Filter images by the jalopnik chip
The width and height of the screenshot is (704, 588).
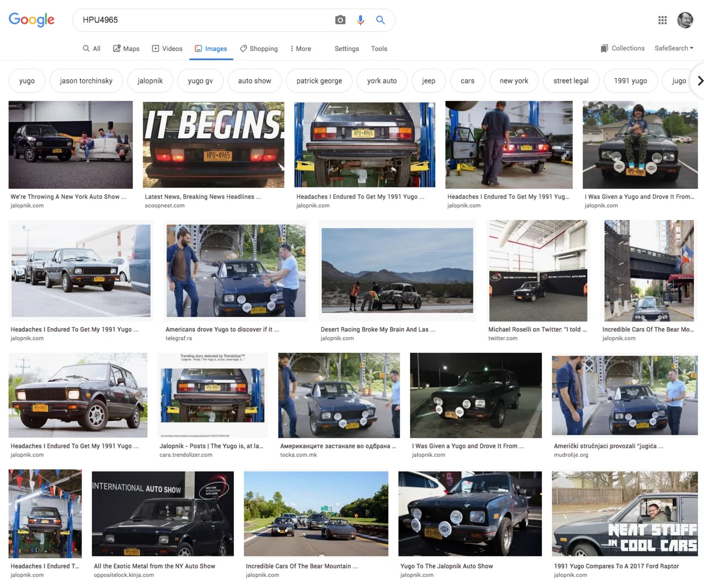[x=150, y=81]
